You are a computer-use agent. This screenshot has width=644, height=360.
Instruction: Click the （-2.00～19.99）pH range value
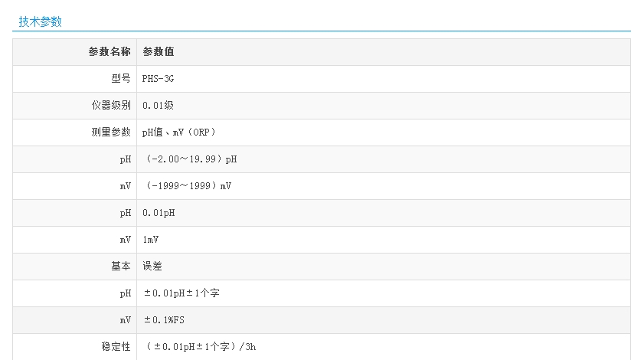point(190,159)
